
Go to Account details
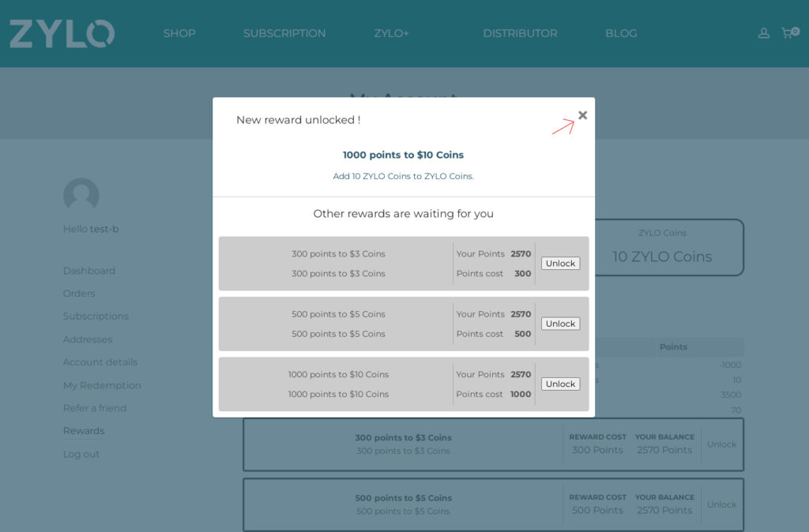[100, 362]
